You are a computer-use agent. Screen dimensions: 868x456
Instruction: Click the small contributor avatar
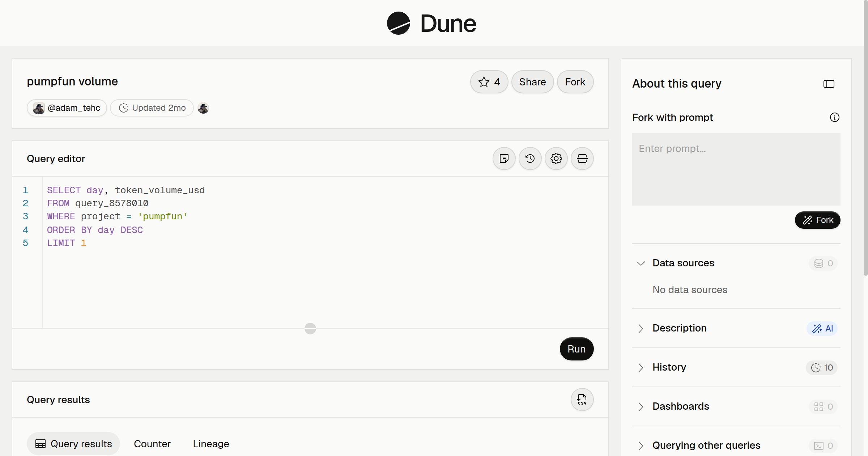coord(203,108)
